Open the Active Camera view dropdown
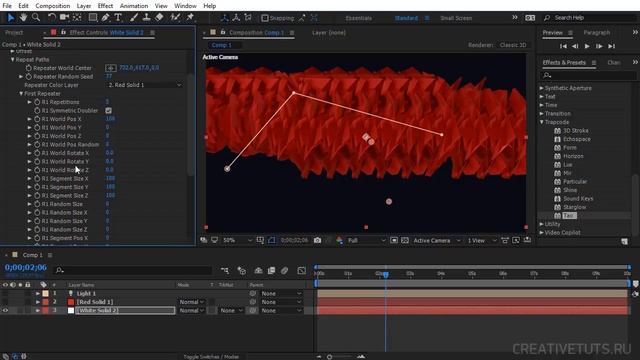This screenshot has height=360, width=640. [436, 240]
